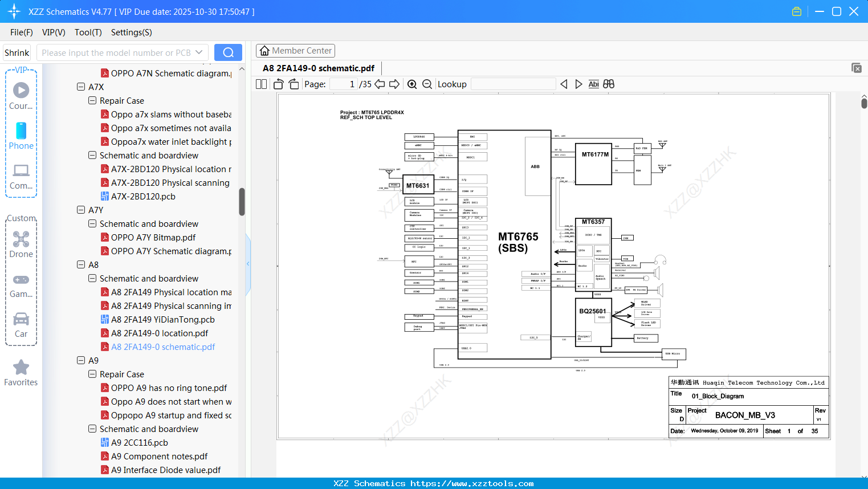Rotate the schematic page counterclockwise

click(278, 84)
